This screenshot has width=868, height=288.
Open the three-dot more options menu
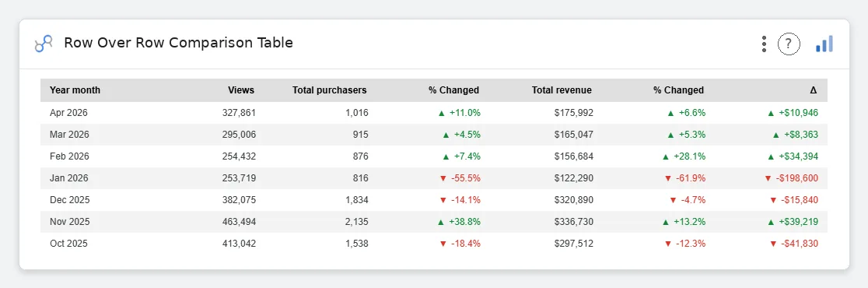tap(764, 44)
